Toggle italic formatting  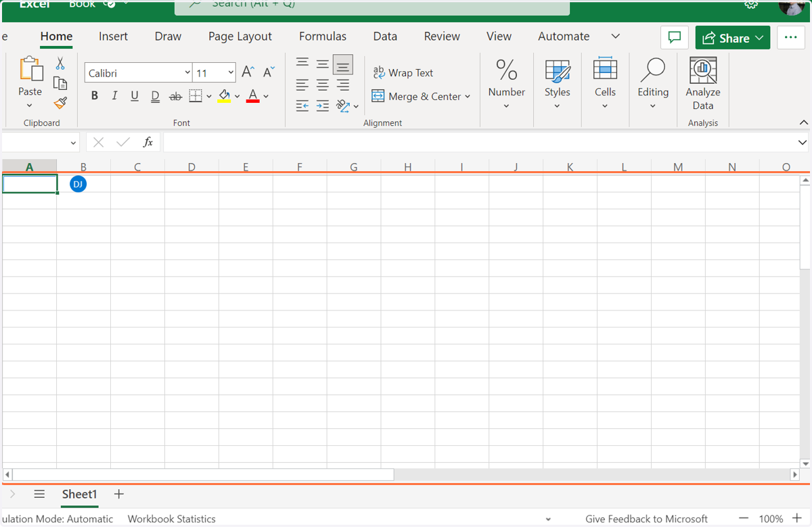click(114, 96)
